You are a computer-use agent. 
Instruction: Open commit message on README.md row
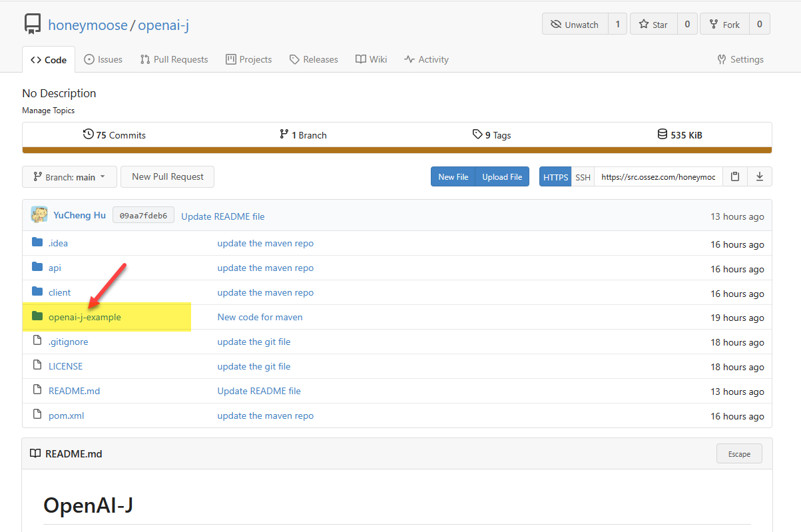(x=259, y=391)
